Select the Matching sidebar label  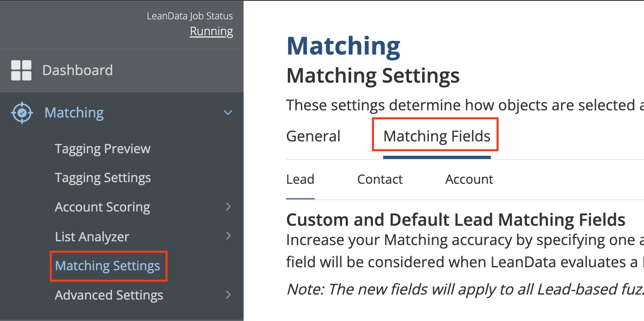pos(74,112)
